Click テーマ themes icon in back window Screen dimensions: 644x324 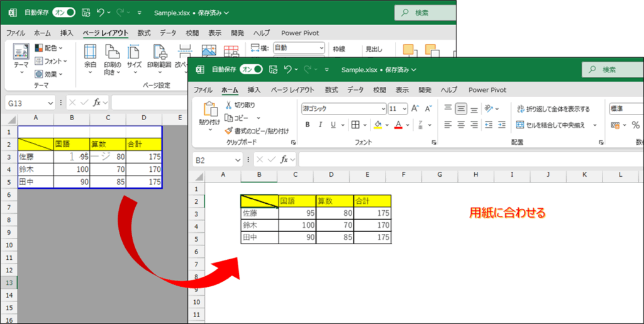coord(21,52)
